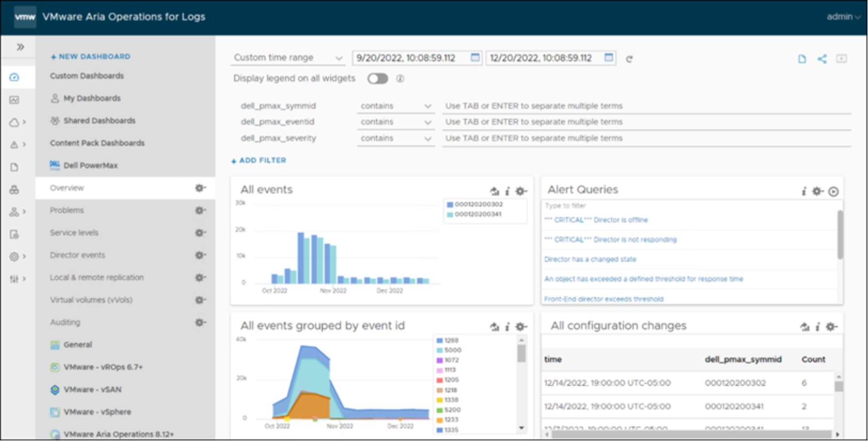This screenshot has width=868, height=441.
Task: Expand the left navigation rail chevrons
Action: [20, 47]
